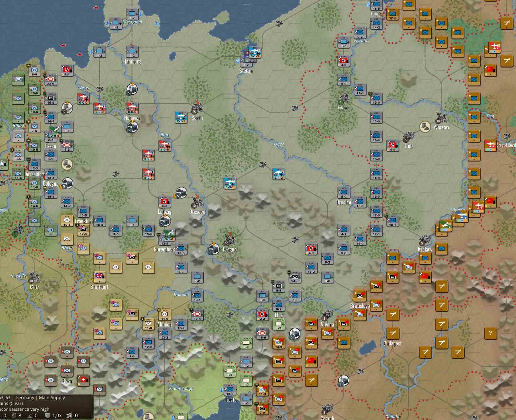The height and width of the screenshot is (420, 516).
Task: Click 'Main Supply' in the info panel
Action: pos(52,398)
